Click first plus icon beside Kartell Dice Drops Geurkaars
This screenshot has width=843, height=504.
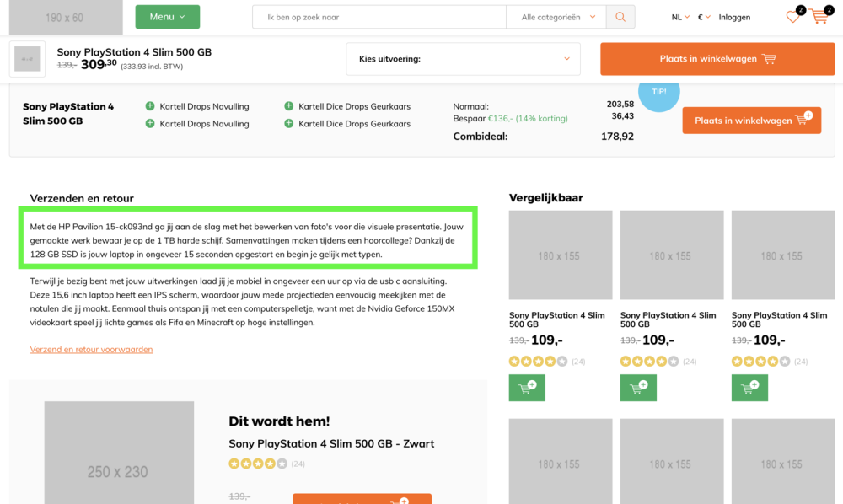[288, 106]
